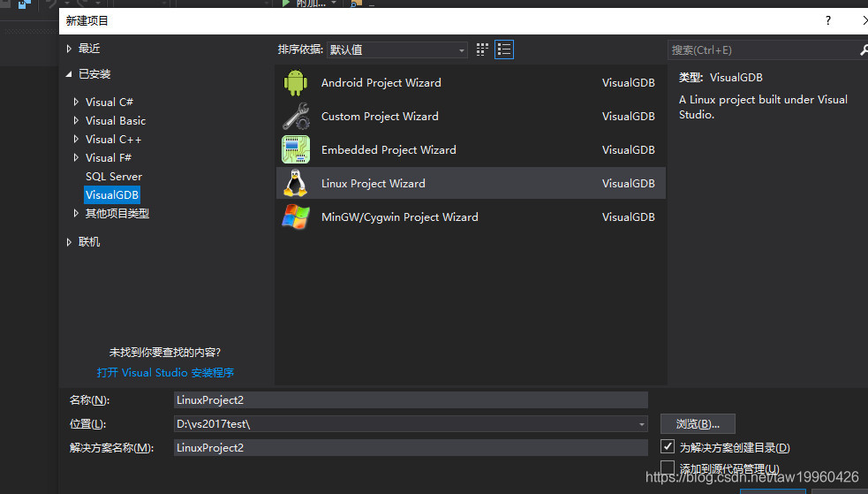Image resolution: width=868 pixels, height=494 pixels.
Task: Expand the 最近 tree node
Action: [69, 49]
